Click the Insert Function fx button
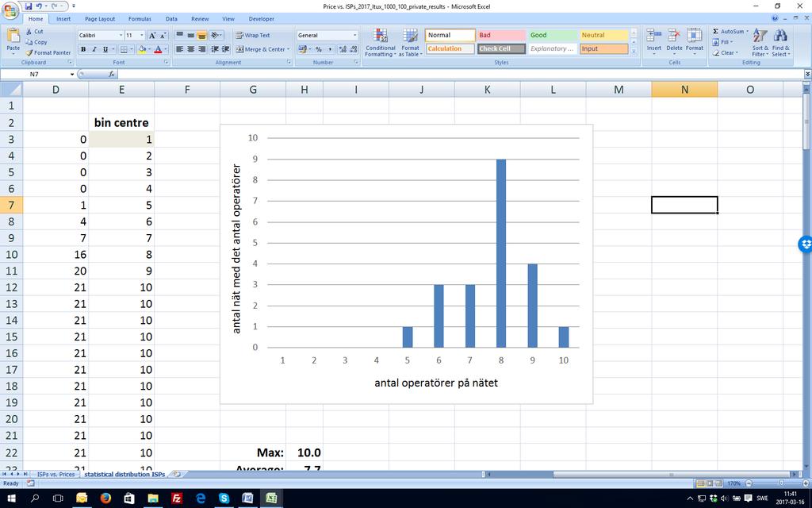Viewport: 812px width, 508px height. 112,74
